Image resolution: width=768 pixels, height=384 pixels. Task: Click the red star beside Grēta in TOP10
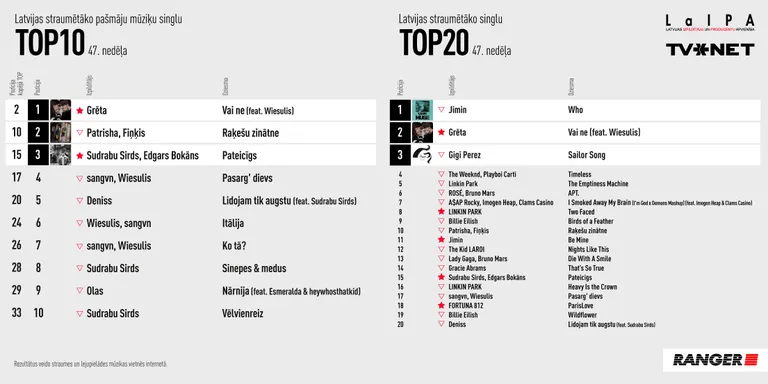click(79, 111)
